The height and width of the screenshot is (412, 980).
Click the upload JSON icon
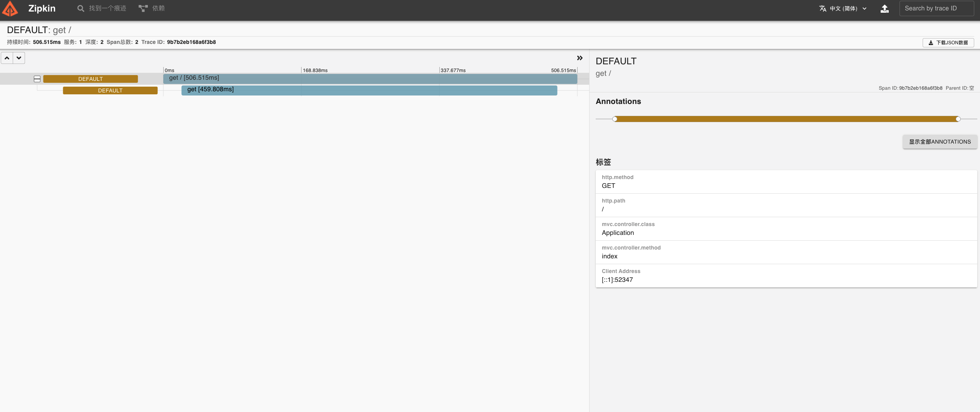885,8
